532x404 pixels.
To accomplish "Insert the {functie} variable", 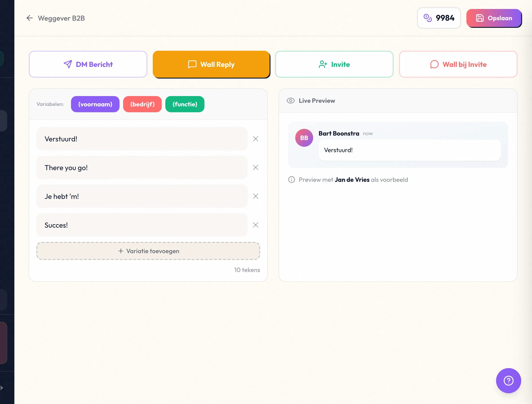I will click(x=185, y=104).
